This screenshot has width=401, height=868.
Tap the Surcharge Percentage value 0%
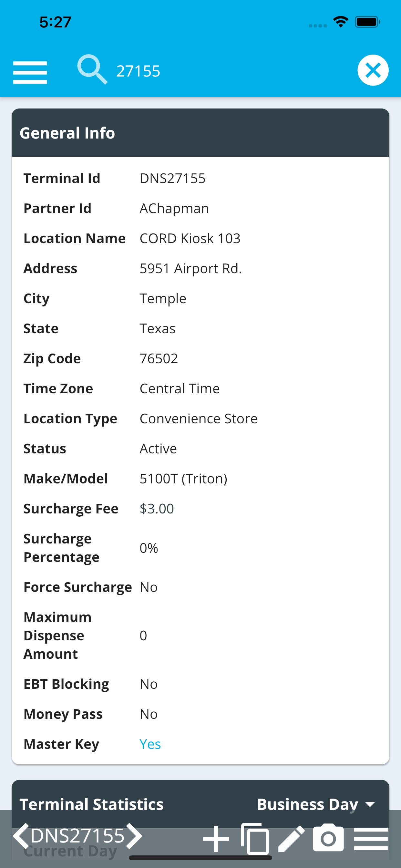tap(149, 548)
